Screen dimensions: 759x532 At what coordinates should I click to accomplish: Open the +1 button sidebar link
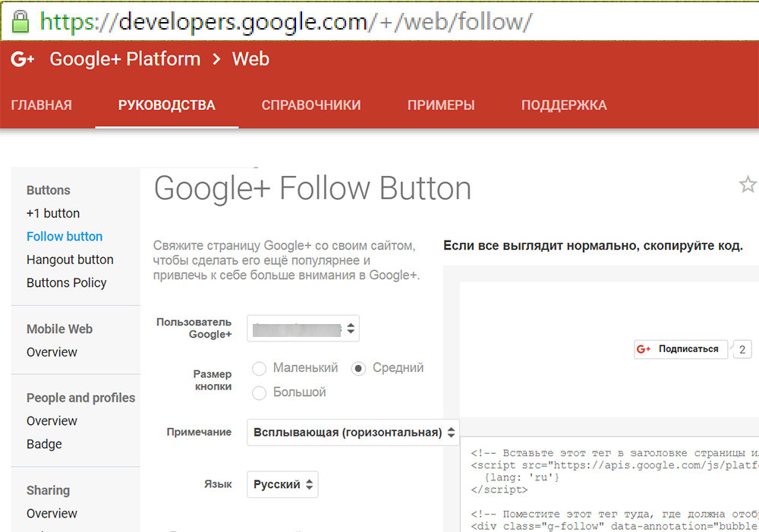(x=53, y=213)
